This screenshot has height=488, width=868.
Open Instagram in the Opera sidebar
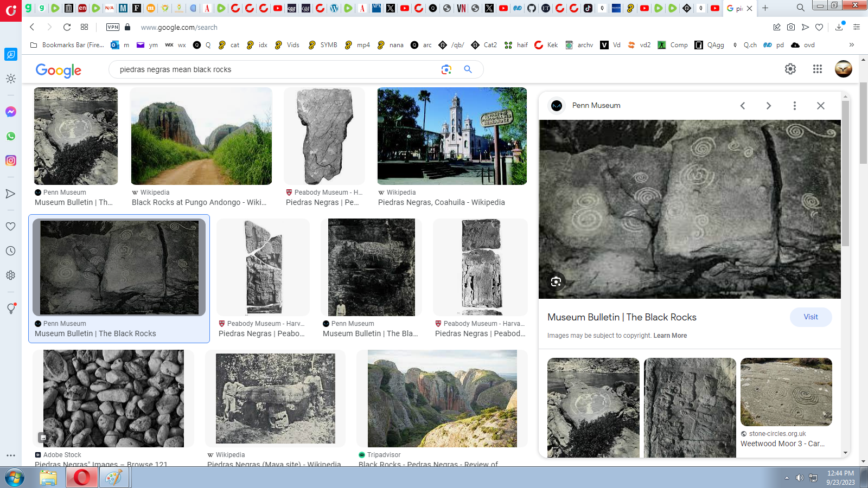point(11,160)
